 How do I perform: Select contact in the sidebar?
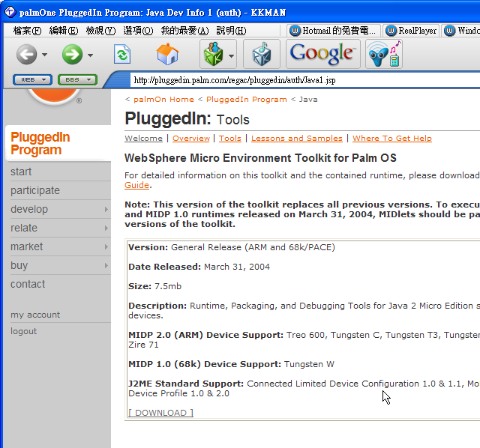pyautogui.click(x=28, y=284)
